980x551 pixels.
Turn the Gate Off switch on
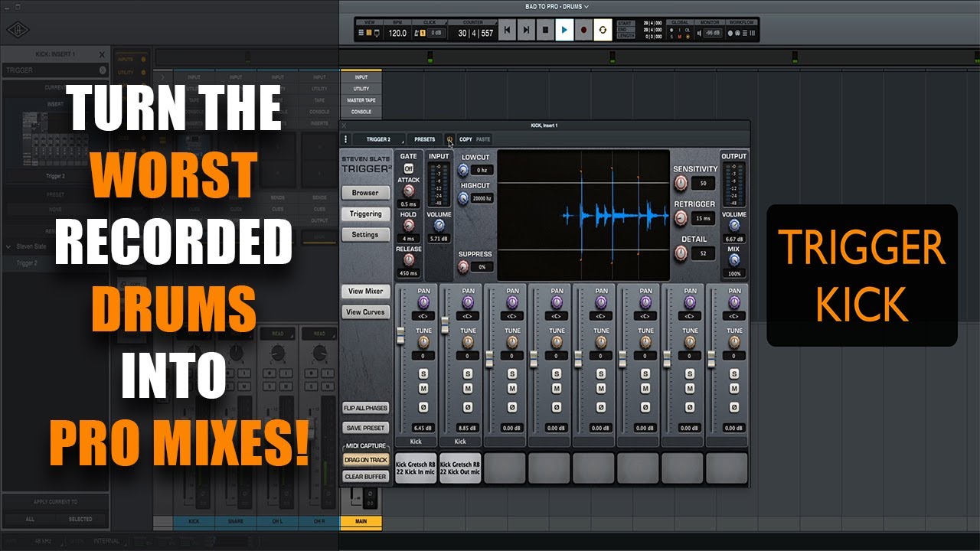click(x=409, y=168)
